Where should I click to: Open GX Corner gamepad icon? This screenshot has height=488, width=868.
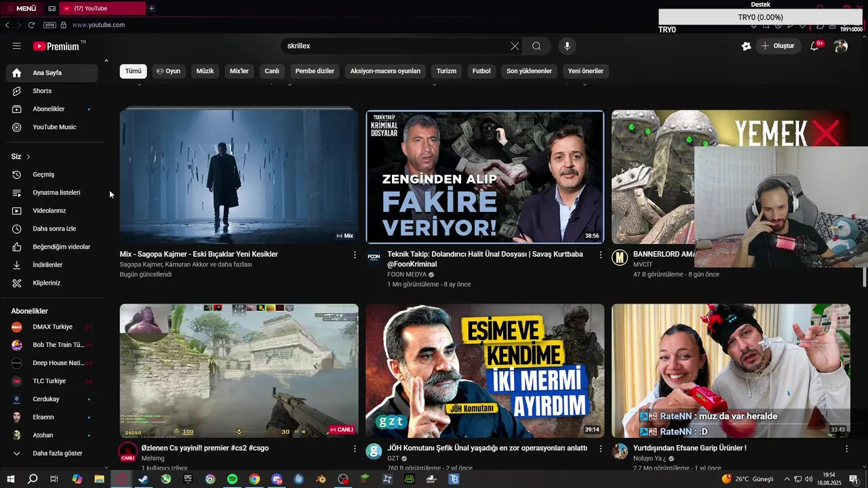(x=52, y=8)
